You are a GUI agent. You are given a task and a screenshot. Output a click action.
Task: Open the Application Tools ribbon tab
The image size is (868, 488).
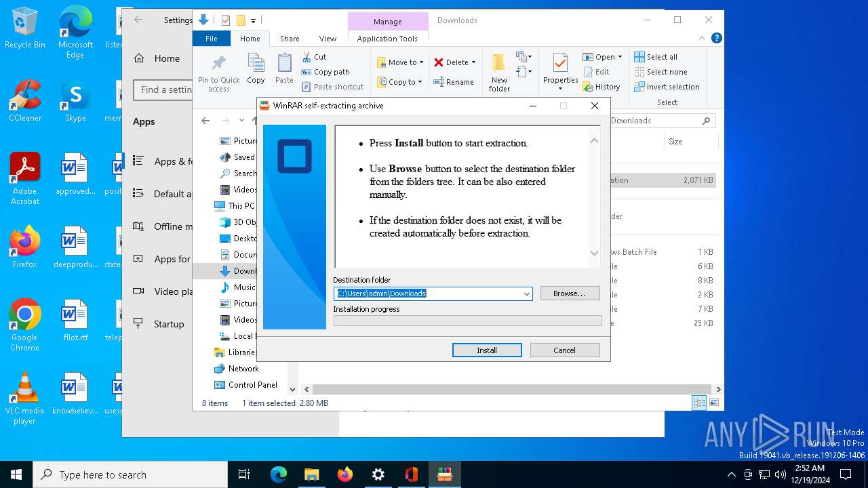click(x=387, y=39)
